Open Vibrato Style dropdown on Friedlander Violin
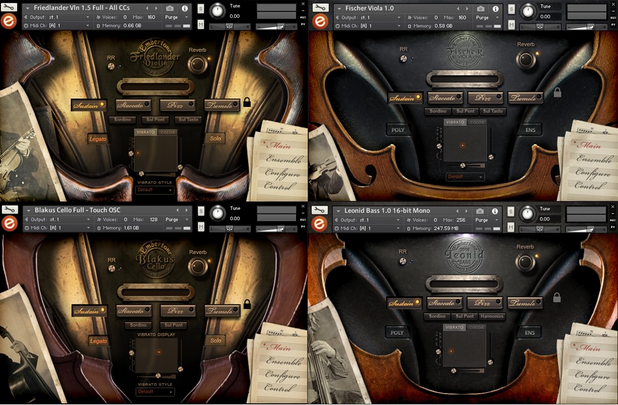Image resolution: width=618 pixels, height=405 pixels. pos(154,190)
